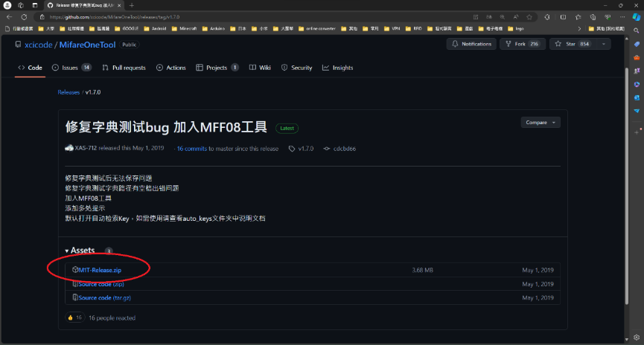This screenshot has width=644, height=345.
Task: Open the Edge sidebar search icon
Action: click(x=637, y=30)
